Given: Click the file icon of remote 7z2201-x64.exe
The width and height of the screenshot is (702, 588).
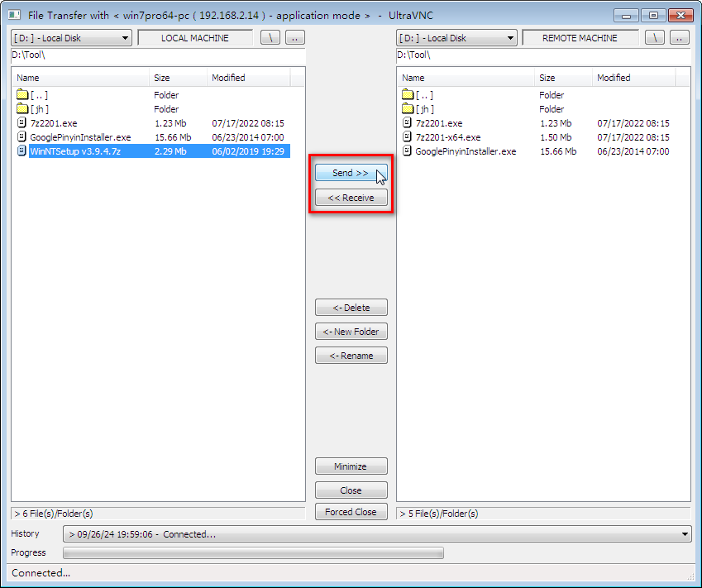Looking at the screenshot, I should pyautogui.click(x=407, y=136).
